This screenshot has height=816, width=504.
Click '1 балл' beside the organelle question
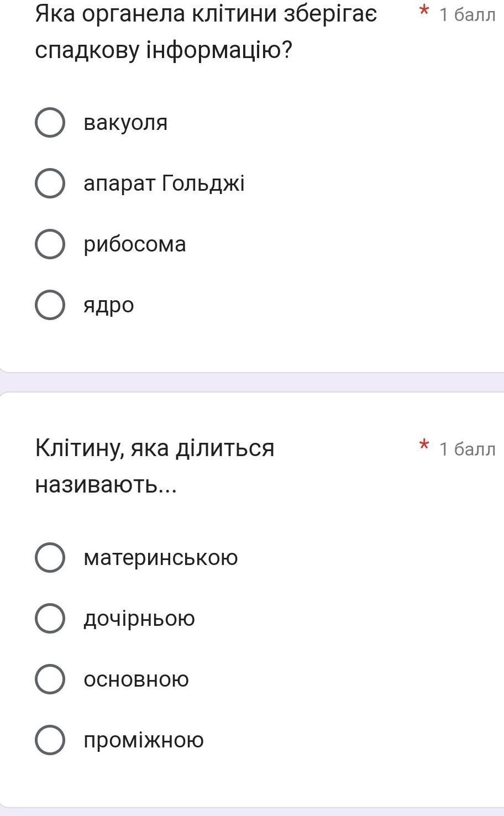467,14
